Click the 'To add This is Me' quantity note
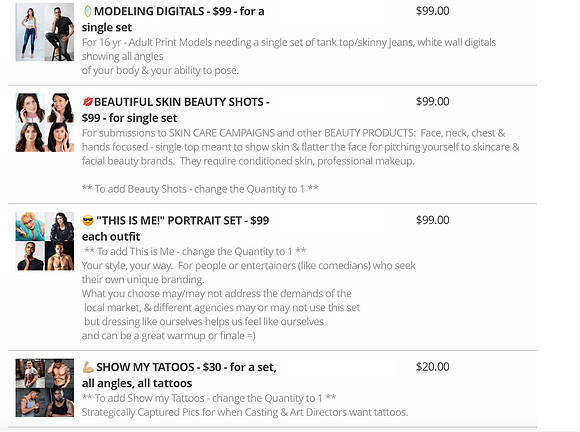Image resolution: width=580 pixels, height=432 pixels. point(195,252)
